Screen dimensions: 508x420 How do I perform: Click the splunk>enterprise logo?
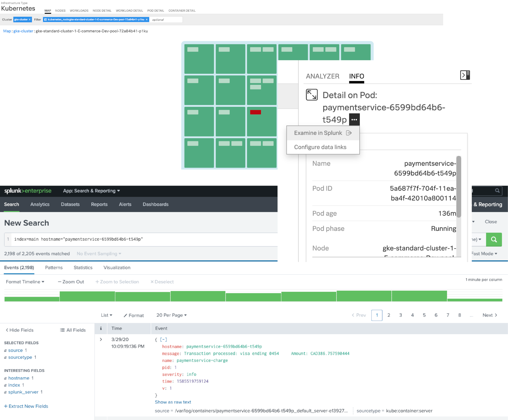pyautogui.click(x=28, y=191)
